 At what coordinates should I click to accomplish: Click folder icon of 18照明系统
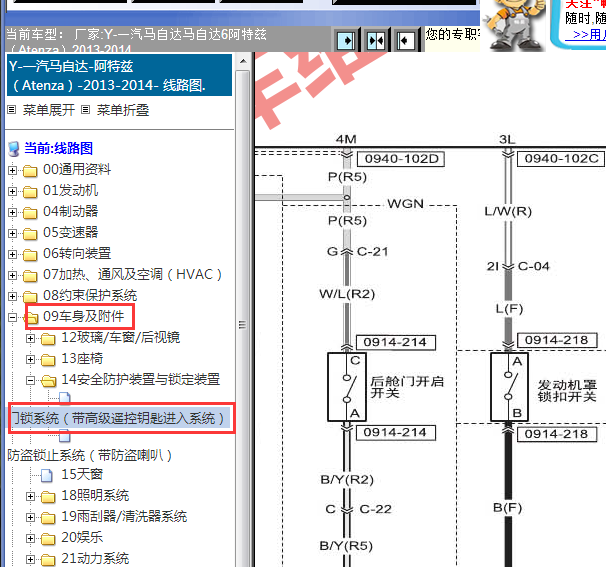click(x=48, y=496)
